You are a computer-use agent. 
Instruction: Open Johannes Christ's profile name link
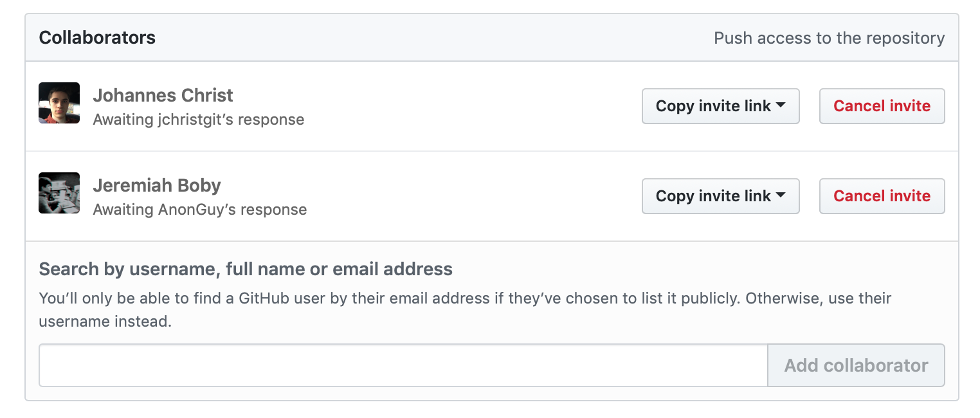click(x=163, y=96)
